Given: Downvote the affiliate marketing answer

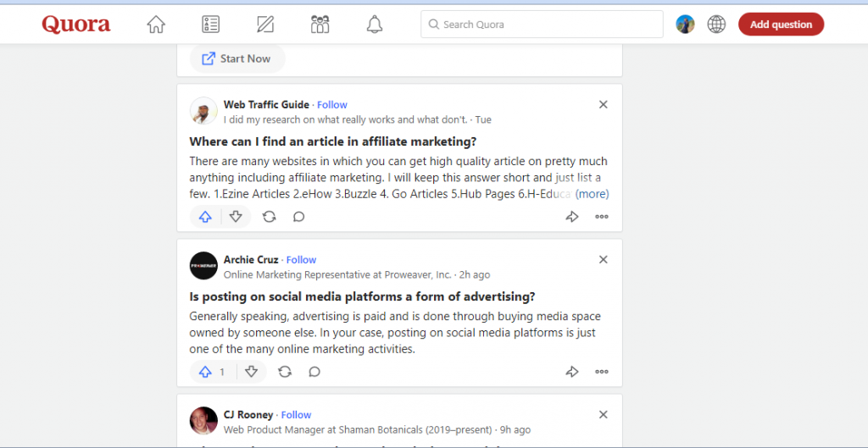Looking at the screenshot, I should (236, 217).
